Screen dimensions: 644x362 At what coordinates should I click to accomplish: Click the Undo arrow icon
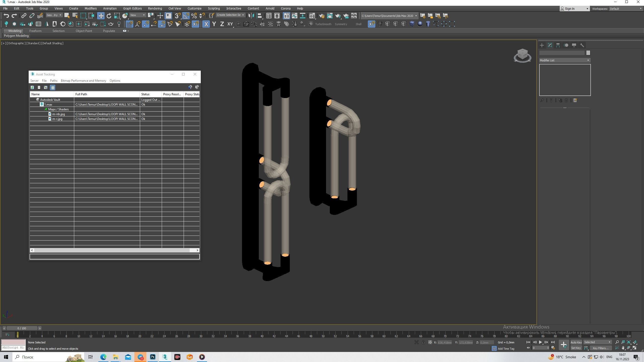click(6, 16)
